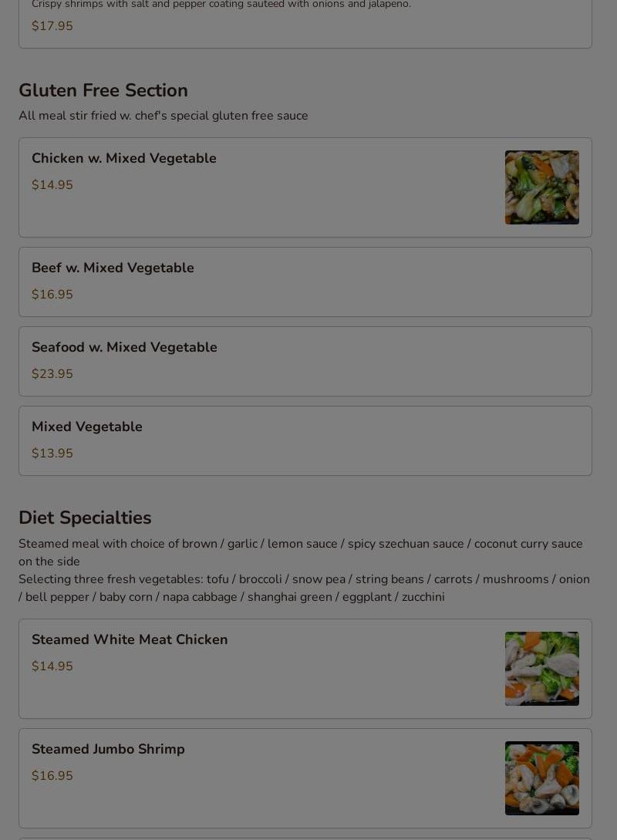Click the Gluten Free Section heading
617x840 pixels.
[103, 90]
